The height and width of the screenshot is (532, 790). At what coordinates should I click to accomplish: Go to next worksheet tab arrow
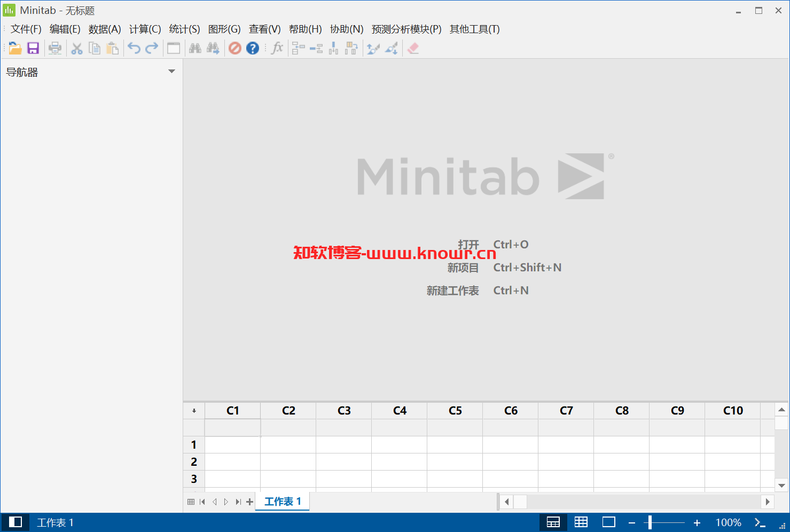226,502
